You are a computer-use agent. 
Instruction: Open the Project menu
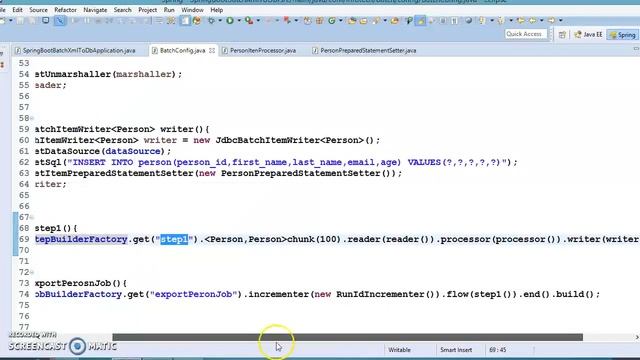[147, 10]
